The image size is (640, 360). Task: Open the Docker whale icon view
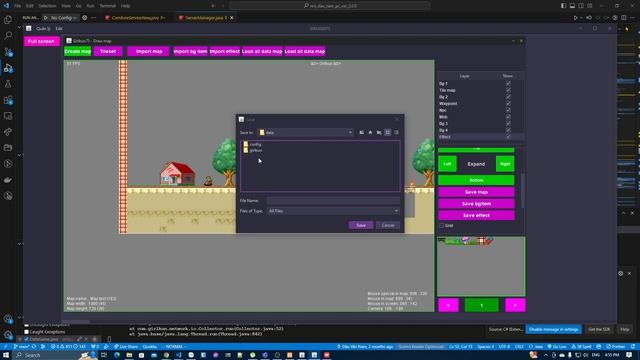8,180
